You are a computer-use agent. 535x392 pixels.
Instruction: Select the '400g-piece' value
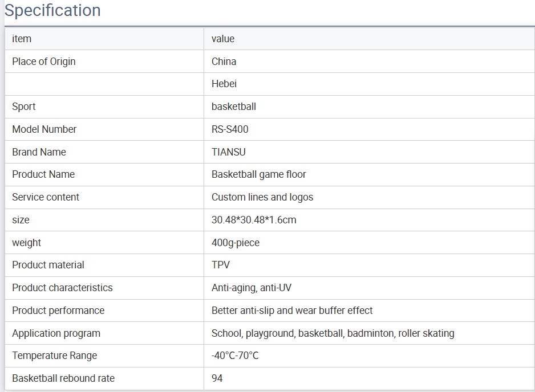[x=236, y=243]
